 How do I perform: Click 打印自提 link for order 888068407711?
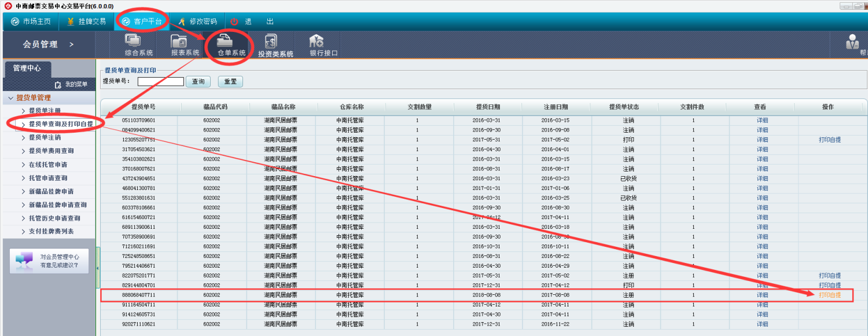point(829,295)
